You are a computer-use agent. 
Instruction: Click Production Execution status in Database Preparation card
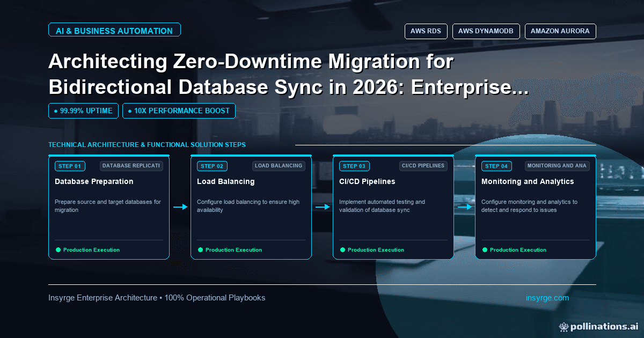click(91, 250)
